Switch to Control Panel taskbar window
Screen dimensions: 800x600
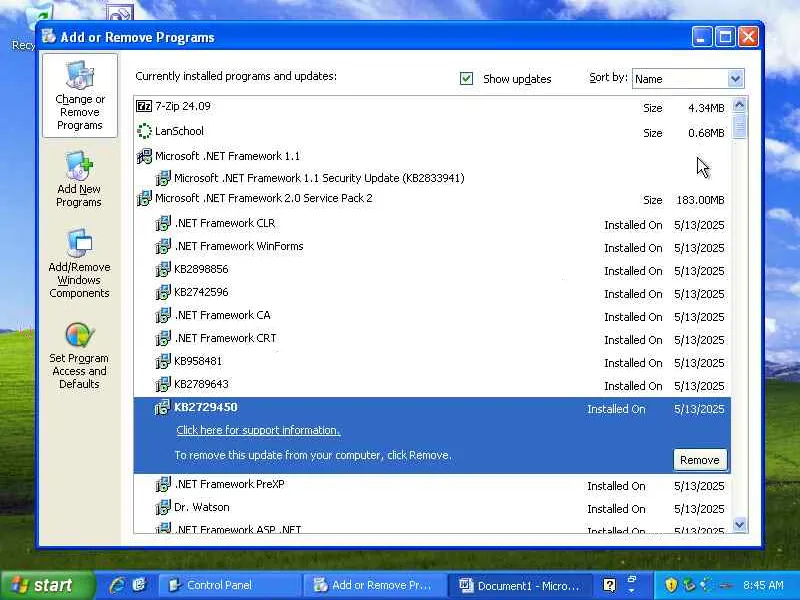click(229, 585)
